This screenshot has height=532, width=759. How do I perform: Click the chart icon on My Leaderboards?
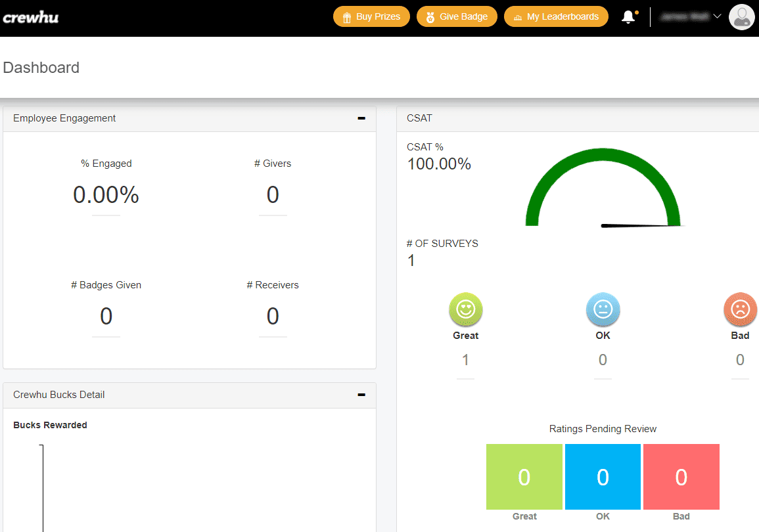click(518, 17)
